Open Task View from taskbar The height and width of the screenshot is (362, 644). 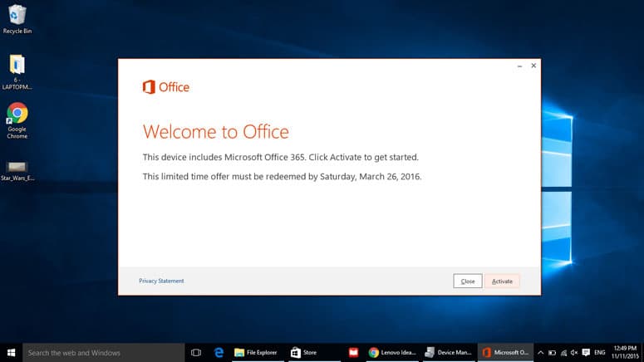click(x=196, y=353)
